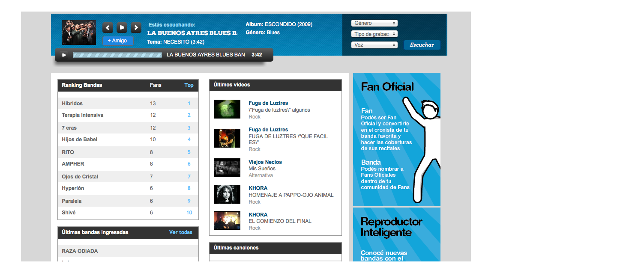
Task: Click the Reproductor Inteligente banner
Action: pos(397,234)
